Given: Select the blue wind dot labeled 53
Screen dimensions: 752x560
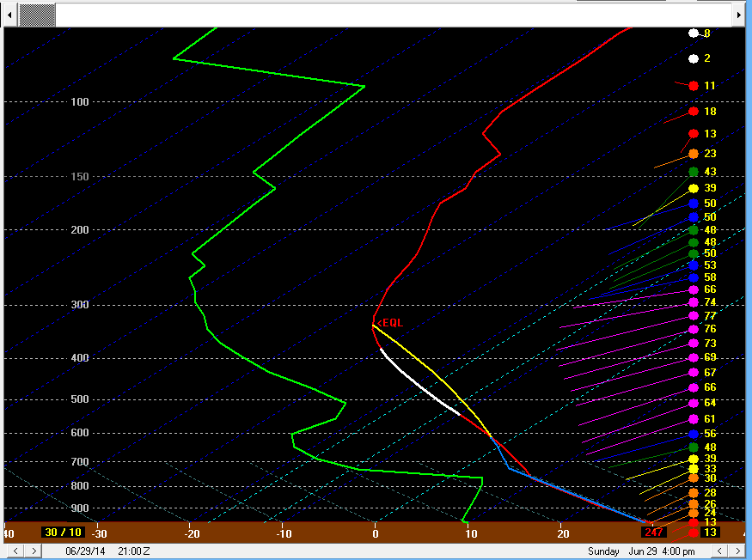Looking at the screenshot, I should click(x=694, y=265).
